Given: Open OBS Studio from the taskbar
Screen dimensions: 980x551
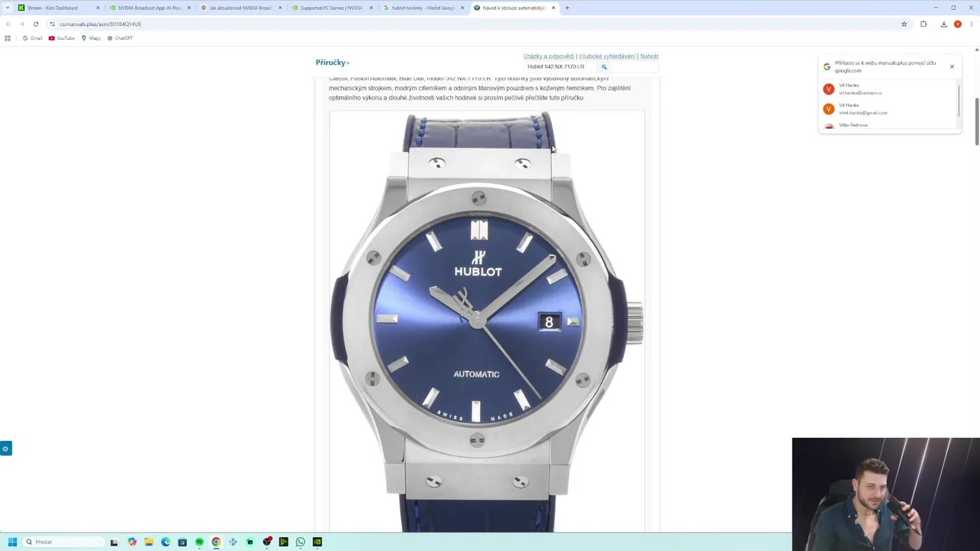Looking at the screenshot, I should (x=266, y=542).
